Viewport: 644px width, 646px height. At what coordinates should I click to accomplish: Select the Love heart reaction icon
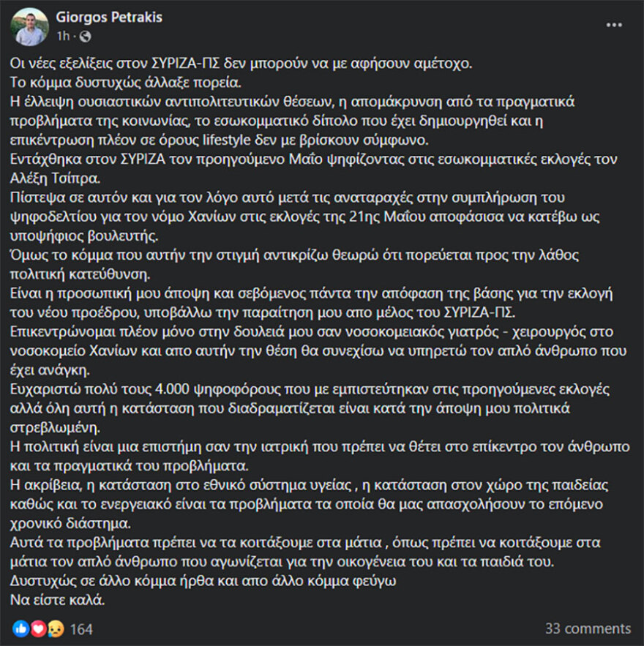[37, 628]
